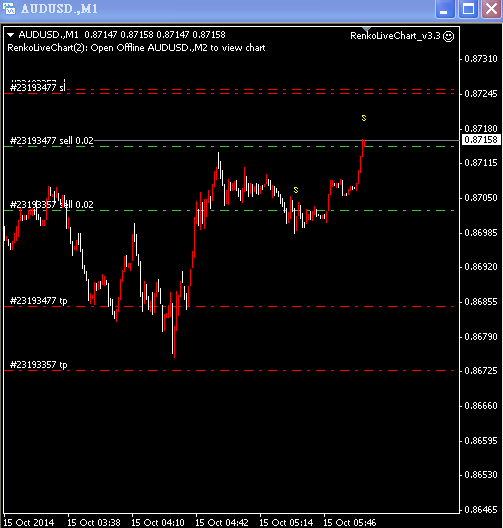Click the 0.87310 price scale label
This screenshot has height=528, width=503.
(x=481, y=59)
